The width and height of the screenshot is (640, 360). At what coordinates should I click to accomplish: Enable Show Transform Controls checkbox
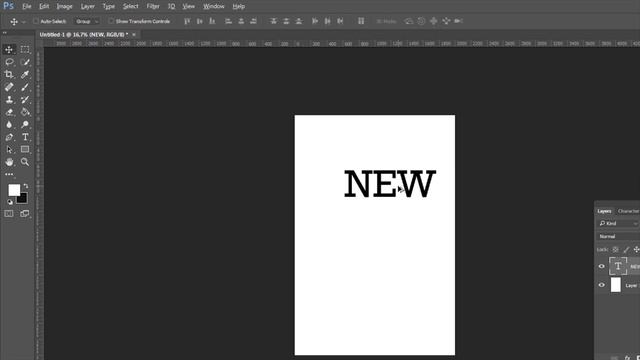[x=111, y=21]
